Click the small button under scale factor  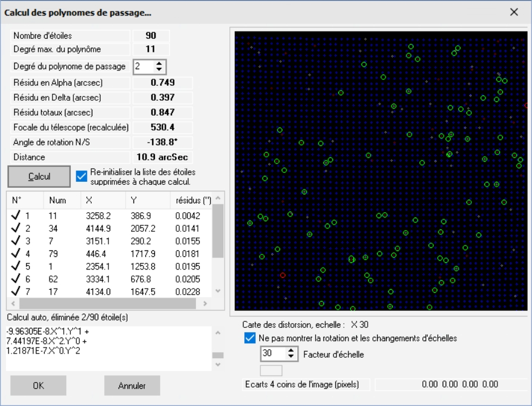coord(271,370)
